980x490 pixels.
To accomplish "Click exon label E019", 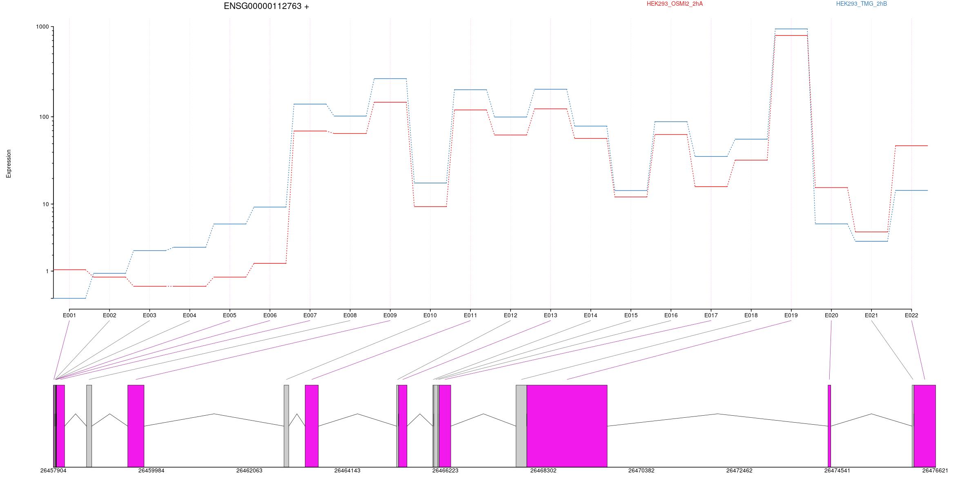I will click(x=791, y=315).
